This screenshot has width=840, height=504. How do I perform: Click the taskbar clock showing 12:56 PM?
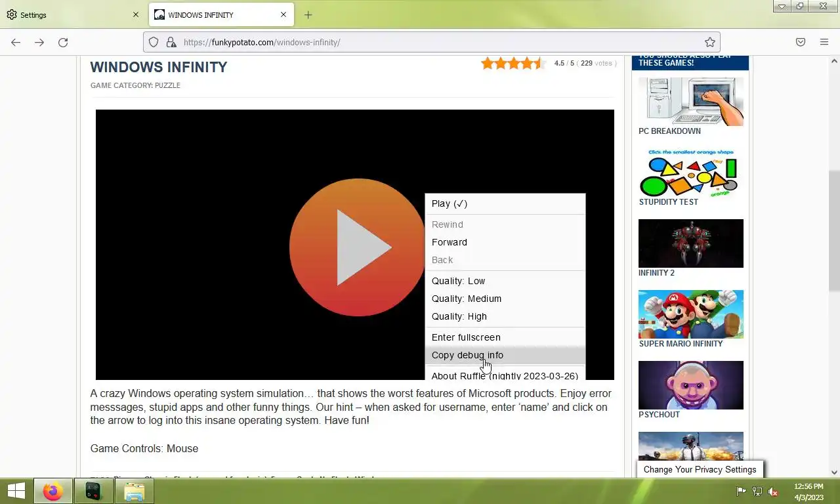click(808, 492)
